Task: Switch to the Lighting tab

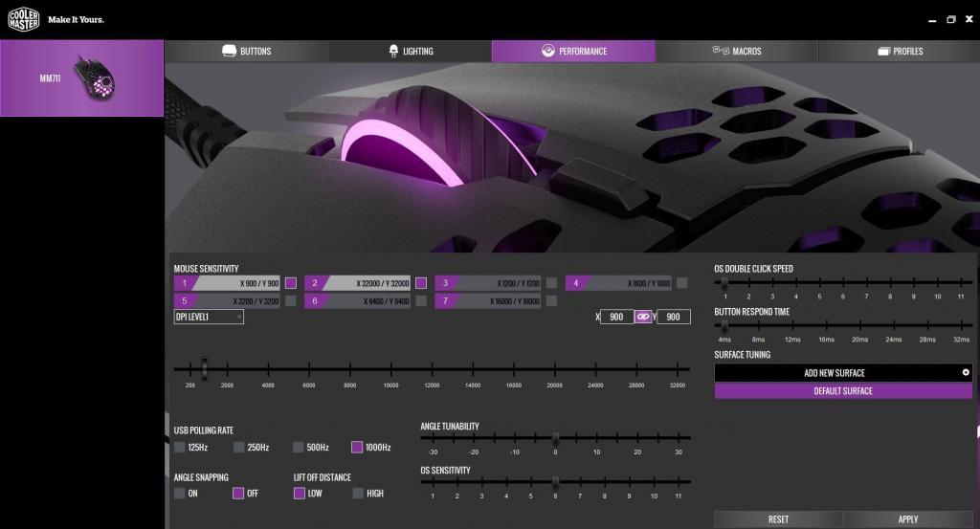Action: (x=410, y=51)
